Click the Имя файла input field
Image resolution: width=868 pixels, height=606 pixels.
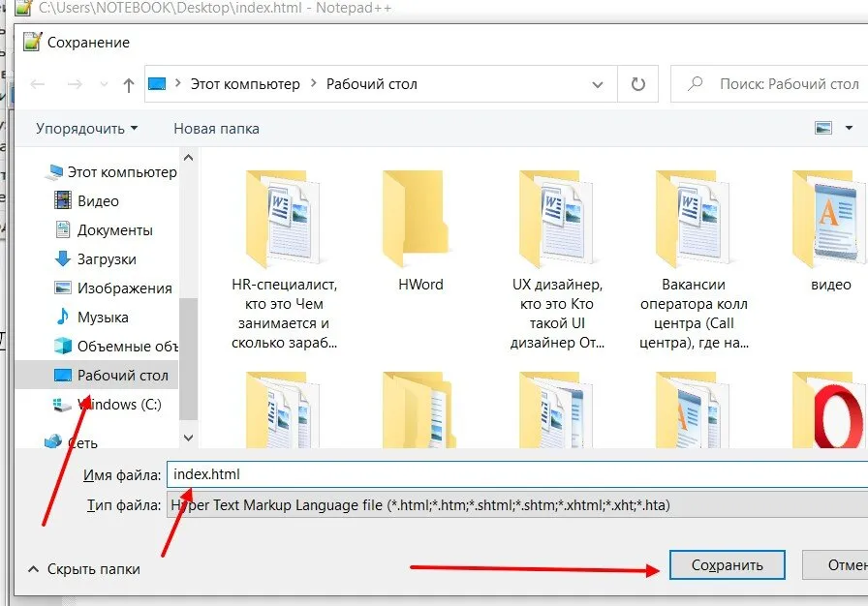pyautogui.click(x=517, y=474)
